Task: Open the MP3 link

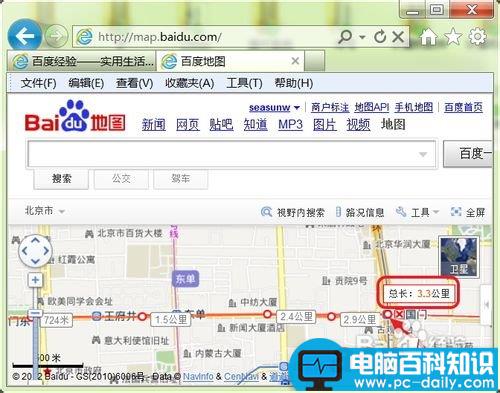Action: [290, 125]
